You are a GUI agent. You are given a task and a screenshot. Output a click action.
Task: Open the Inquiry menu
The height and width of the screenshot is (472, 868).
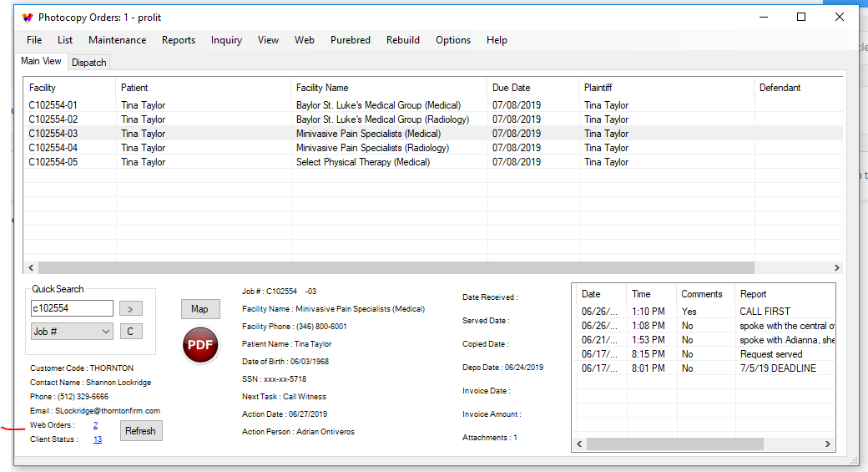click(226, 40)
